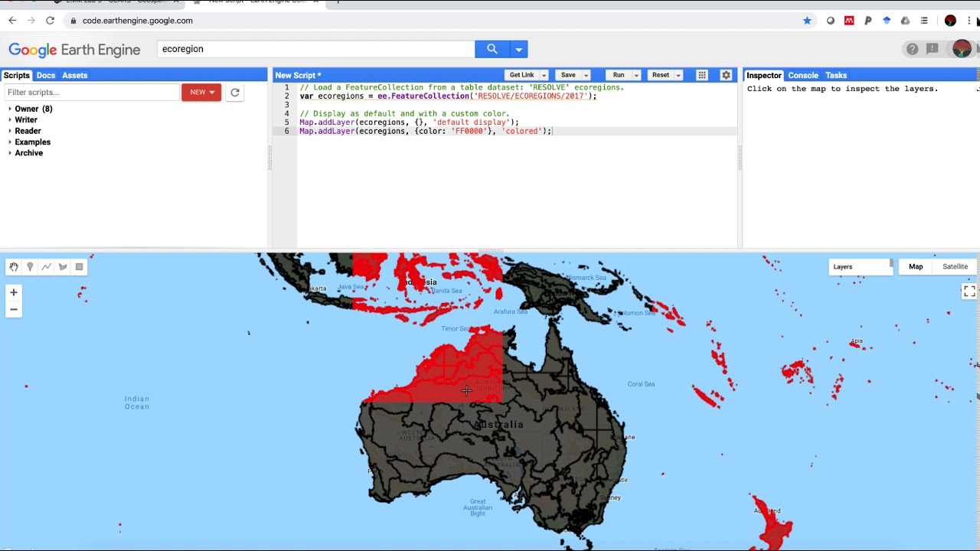The height and width of the screenshot is (551, 980).
Task: Open the Earth Engine help menu icon
Action: (912, 49)
